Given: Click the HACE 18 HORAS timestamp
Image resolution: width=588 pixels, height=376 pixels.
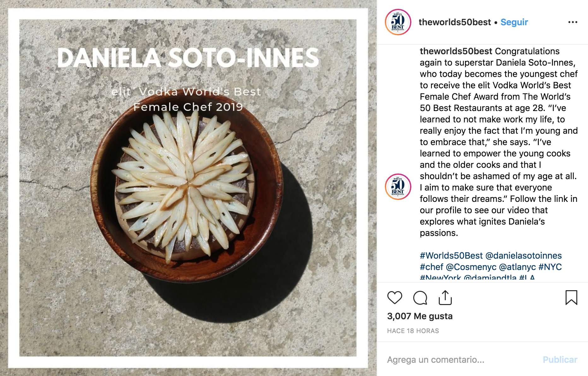Looking at the screenshot, I should pos(413,331).
